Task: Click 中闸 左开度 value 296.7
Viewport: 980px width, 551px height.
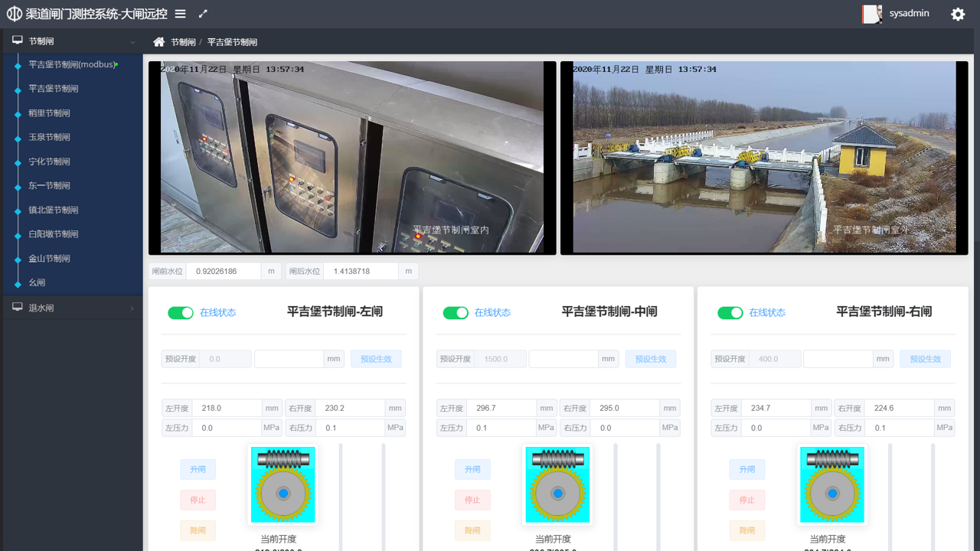Action: coord(501,408)
